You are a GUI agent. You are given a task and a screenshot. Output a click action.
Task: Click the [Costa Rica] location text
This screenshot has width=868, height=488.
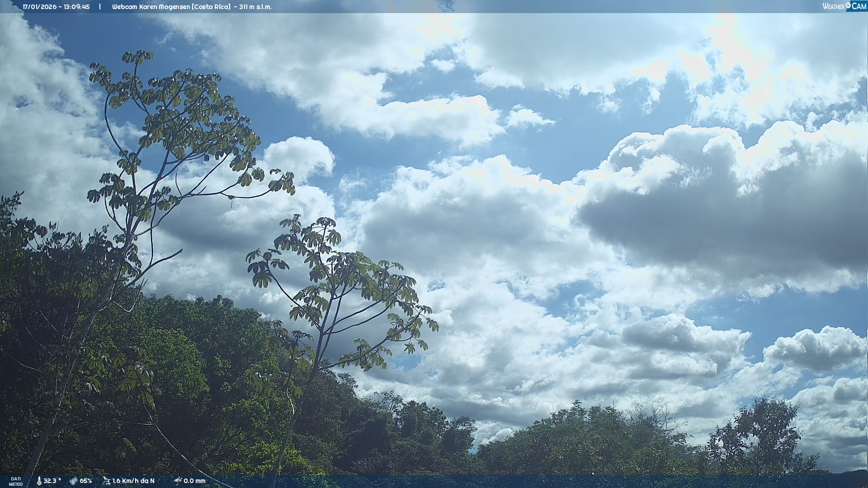tap(211, 7)
